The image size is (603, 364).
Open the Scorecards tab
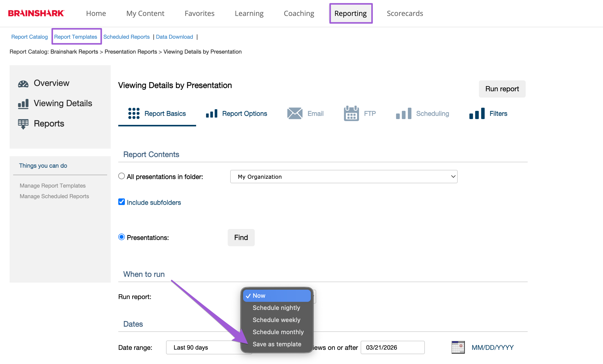coord(405,13)
